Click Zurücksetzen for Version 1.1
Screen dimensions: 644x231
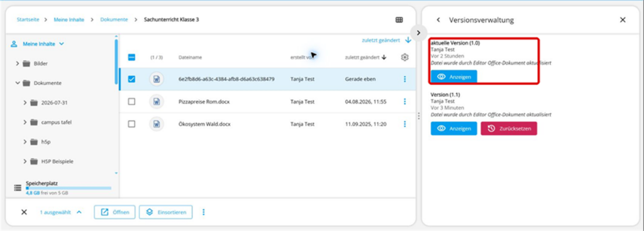point(509,128)
